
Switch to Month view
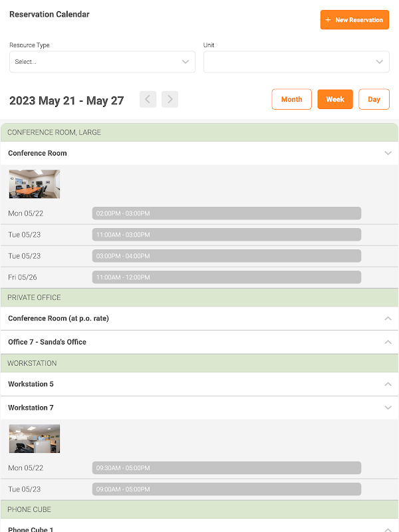(291, 99)
